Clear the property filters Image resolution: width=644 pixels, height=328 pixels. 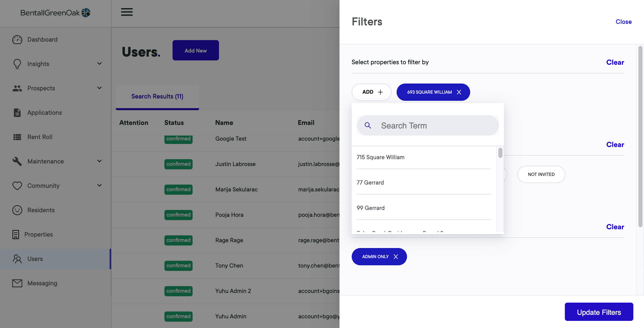click(615, 62)
